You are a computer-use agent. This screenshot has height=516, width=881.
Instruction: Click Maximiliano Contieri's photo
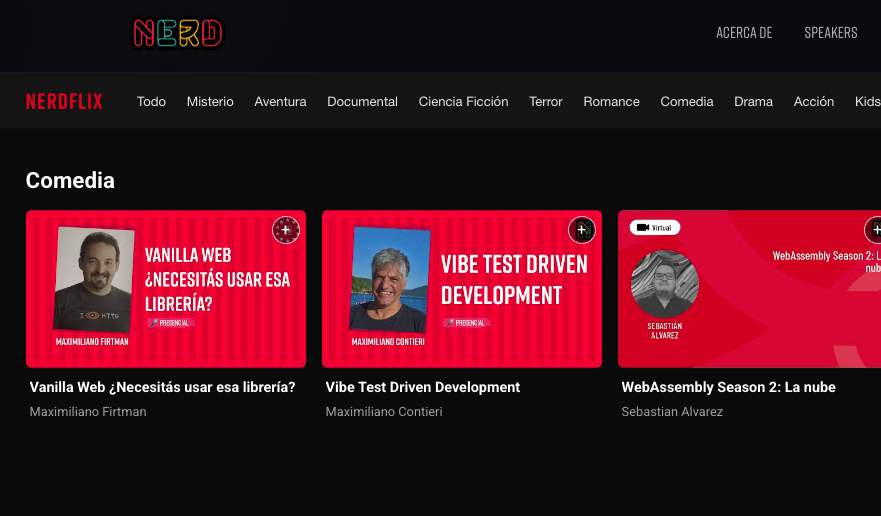point(390,279)
